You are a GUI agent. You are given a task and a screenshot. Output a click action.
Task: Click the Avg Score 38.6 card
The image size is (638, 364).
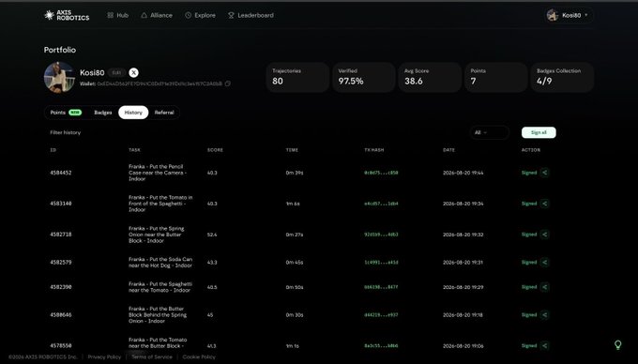[430, 77]
